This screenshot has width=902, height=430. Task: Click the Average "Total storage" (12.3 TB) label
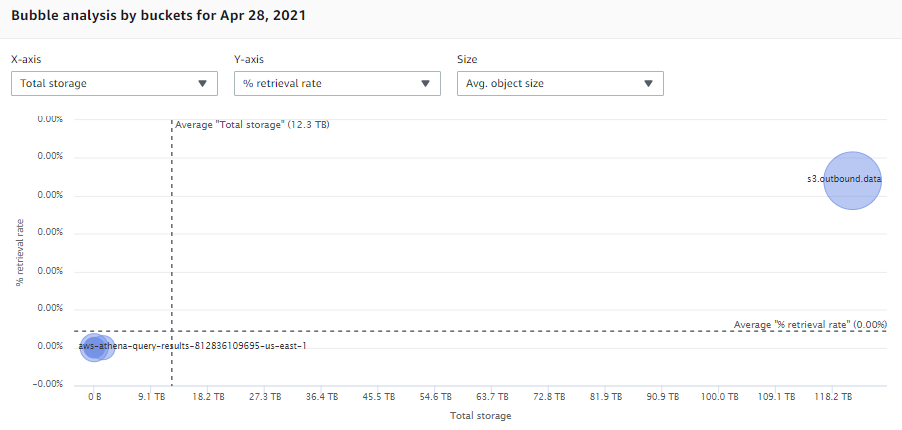(252, 124)
